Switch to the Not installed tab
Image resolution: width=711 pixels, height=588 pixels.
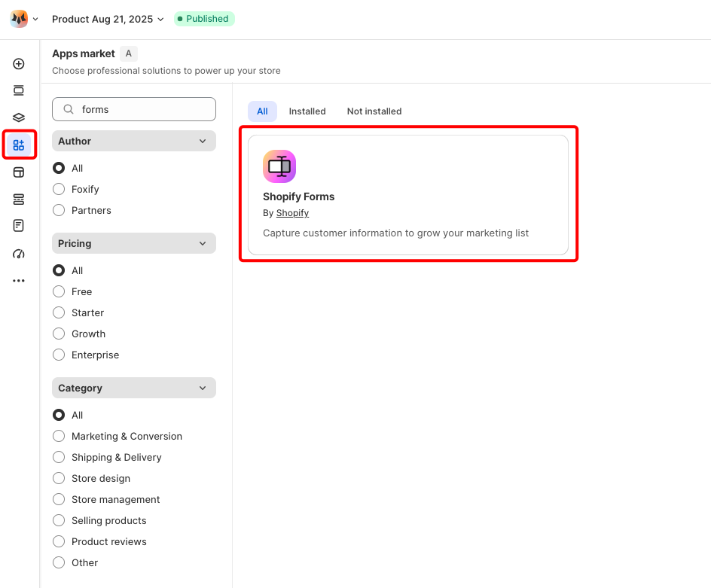(374, 111)
